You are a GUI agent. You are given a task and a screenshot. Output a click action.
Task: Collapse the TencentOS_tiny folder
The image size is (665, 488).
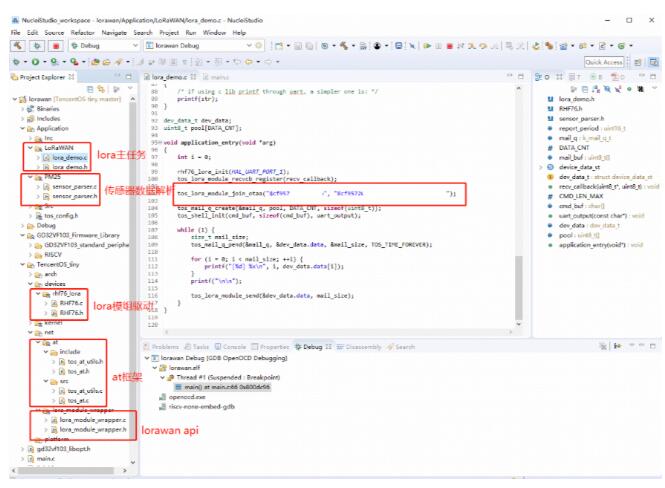(23, 265)
